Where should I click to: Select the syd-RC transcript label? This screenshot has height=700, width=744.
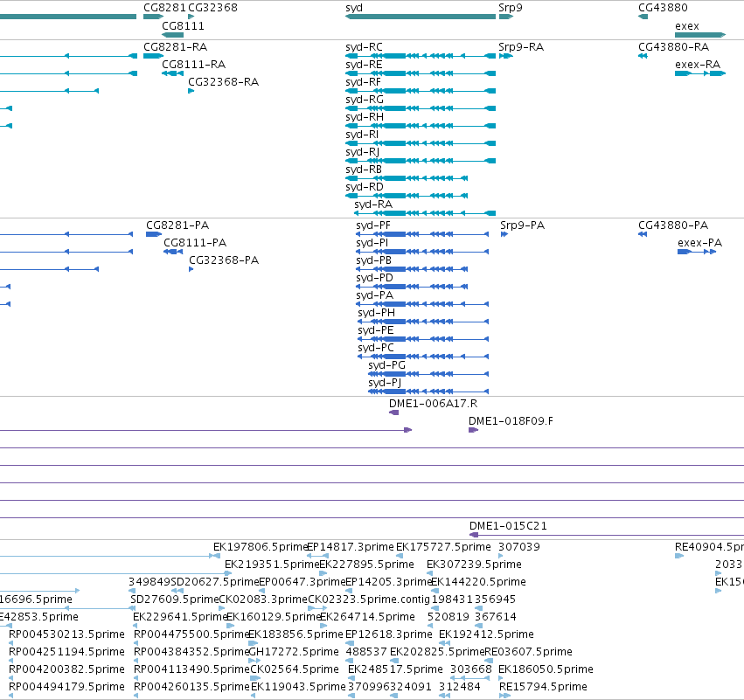pos(364,47)
